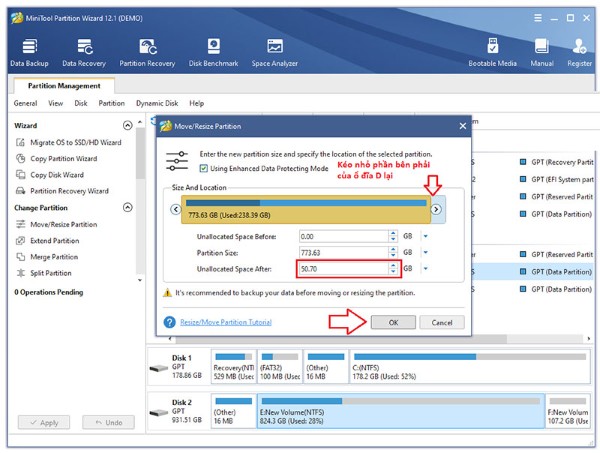This screenshot has width=600, height=453.
Task: Open unit dropdown for Unallocated Space After
Action: tap(426, 269)
